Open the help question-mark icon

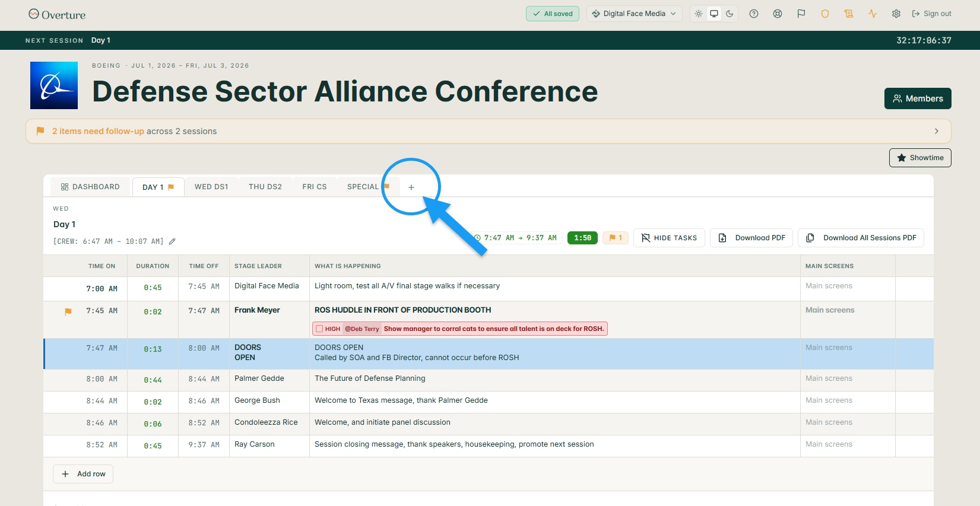[754, 14]
